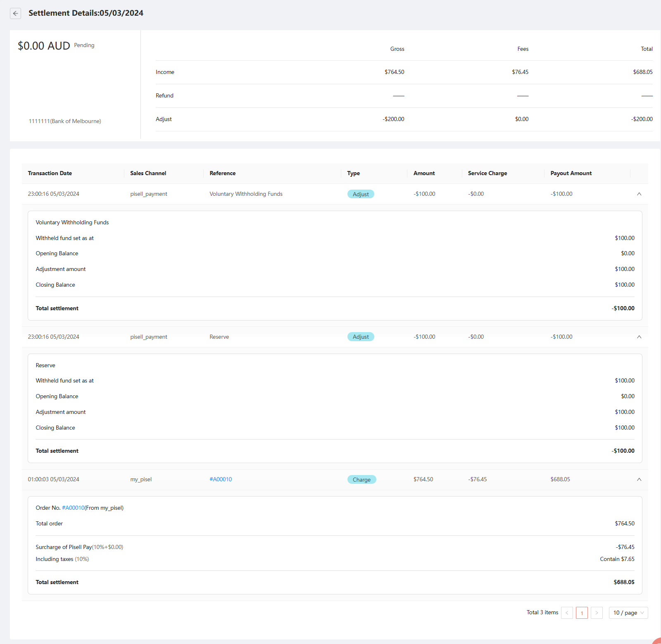Select page 1 in pagination

coord(582,613)
